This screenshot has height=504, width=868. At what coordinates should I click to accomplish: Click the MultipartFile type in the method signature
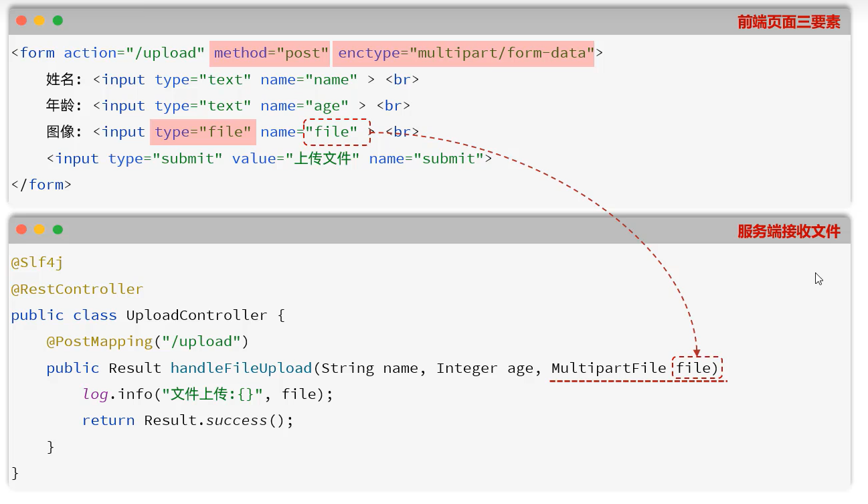coord(608,368)
